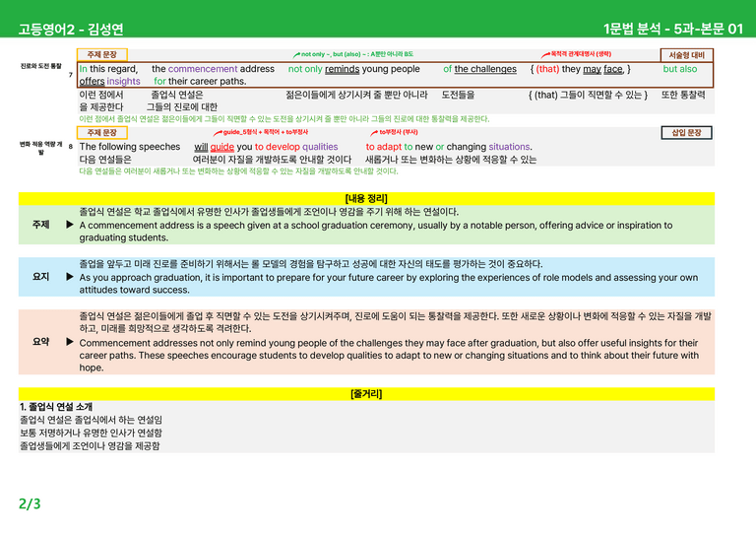Click the heading '1. 졸업식 연설 소개'
Viewport: 756px width, 535px height.
pyautogui.click(x=56, y=407)
